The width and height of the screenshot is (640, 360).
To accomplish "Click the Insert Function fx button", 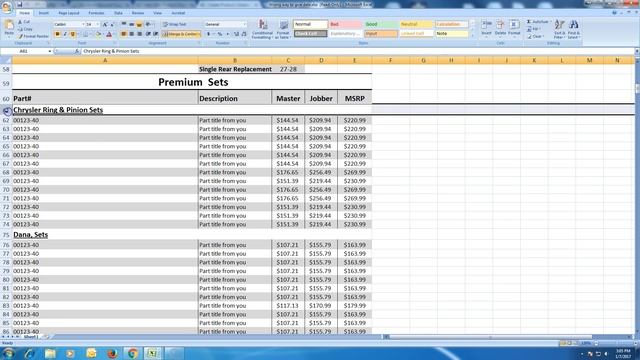I will tap(77, 51).
